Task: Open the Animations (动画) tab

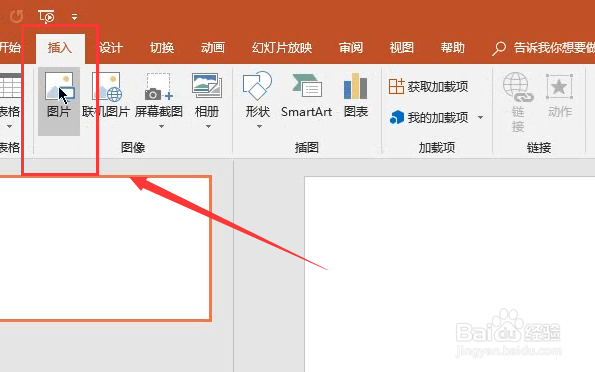Action: [212, 48]
